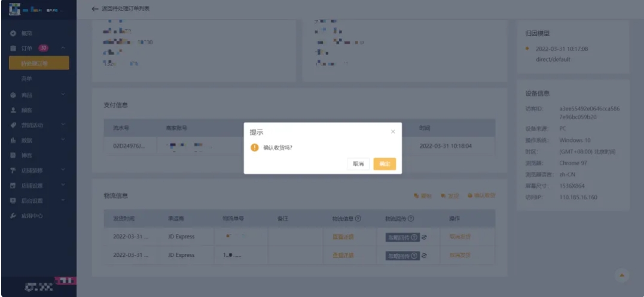Viewport: 644px width, 297px height.
Task: 点击侧边栏“顾客”图标
Action: (13, 110)
